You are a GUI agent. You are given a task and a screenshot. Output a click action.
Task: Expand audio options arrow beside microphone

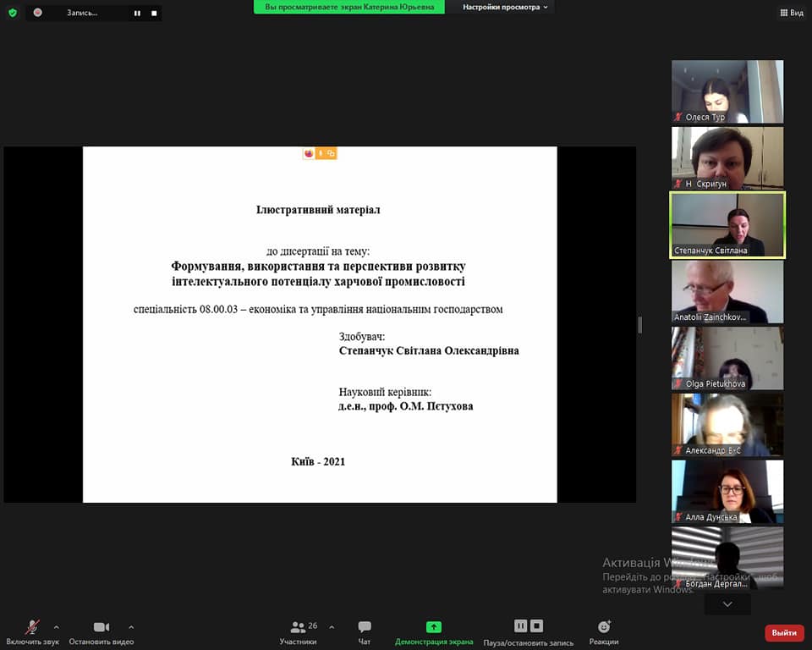click(57, 627)
